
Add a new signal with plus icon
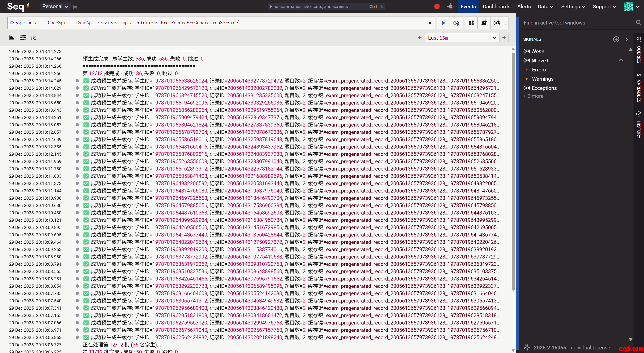616,39
